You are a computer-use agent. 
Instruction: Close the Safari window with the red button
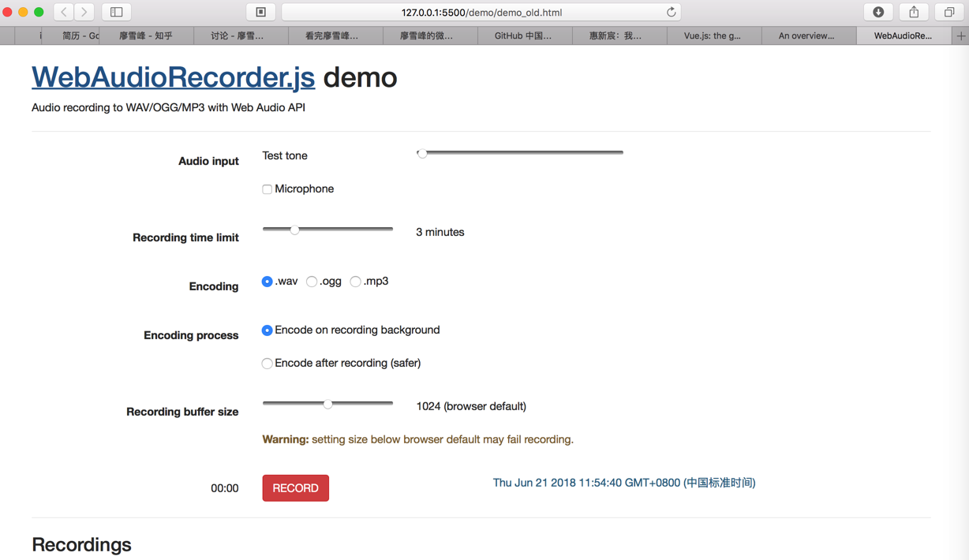coord(8,12)
